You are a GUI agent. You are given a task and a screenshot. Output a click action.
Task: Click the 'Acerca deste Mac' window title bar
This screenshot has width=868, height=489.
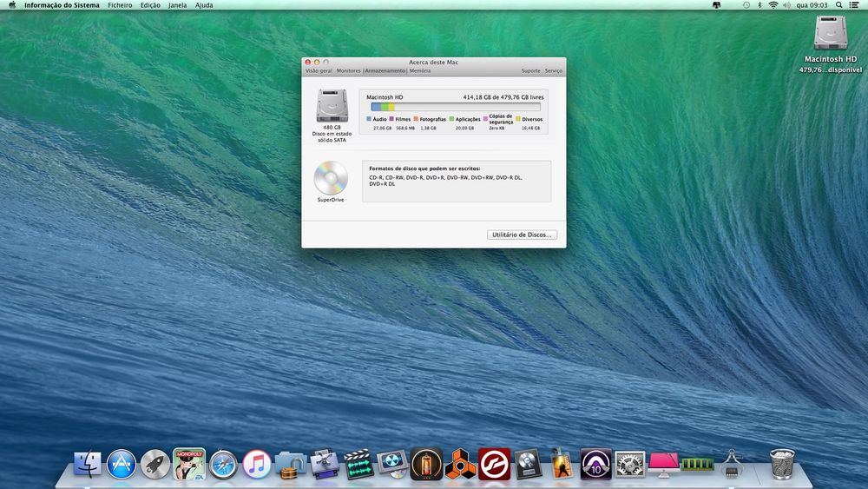[x=433, y=62]
